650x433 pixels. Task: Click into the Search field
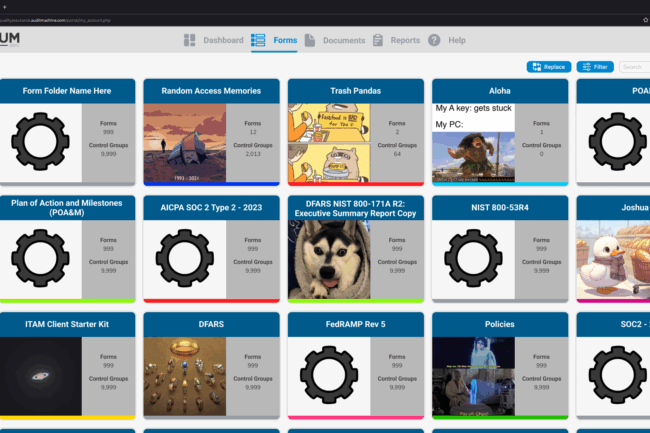pyautogui.click(x=634, y=67)
